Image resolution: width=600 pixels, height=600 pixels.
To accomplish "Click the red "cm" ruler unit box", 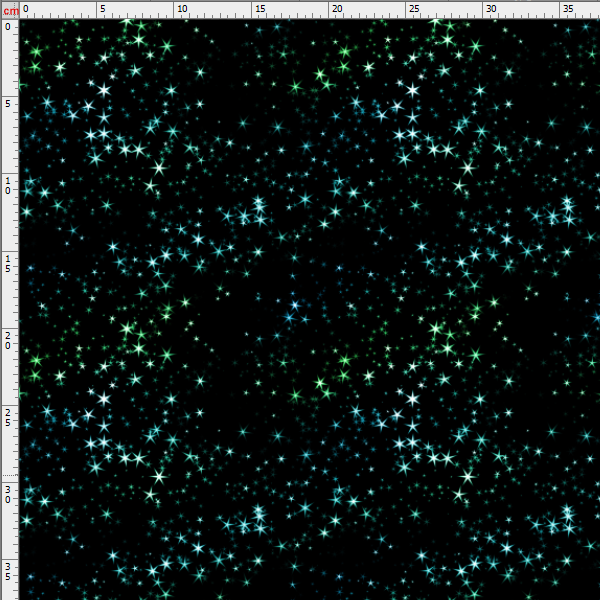I will (x=10, y=11).
